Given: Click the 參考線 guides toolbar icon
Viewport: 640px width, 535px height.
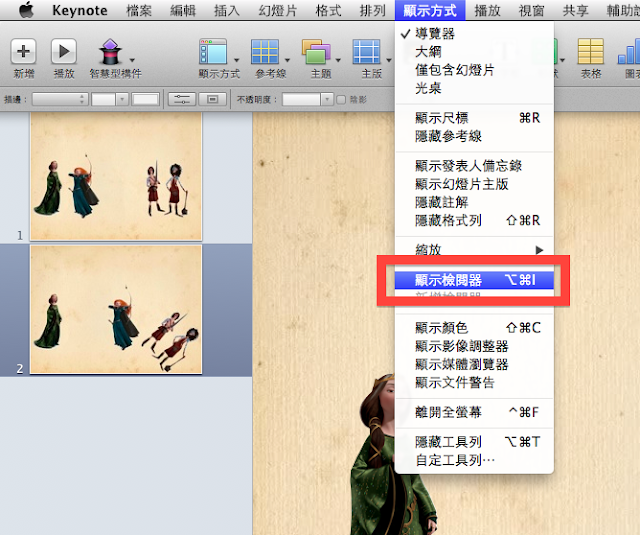Looking at the screenshot, I should click(265, 51).
